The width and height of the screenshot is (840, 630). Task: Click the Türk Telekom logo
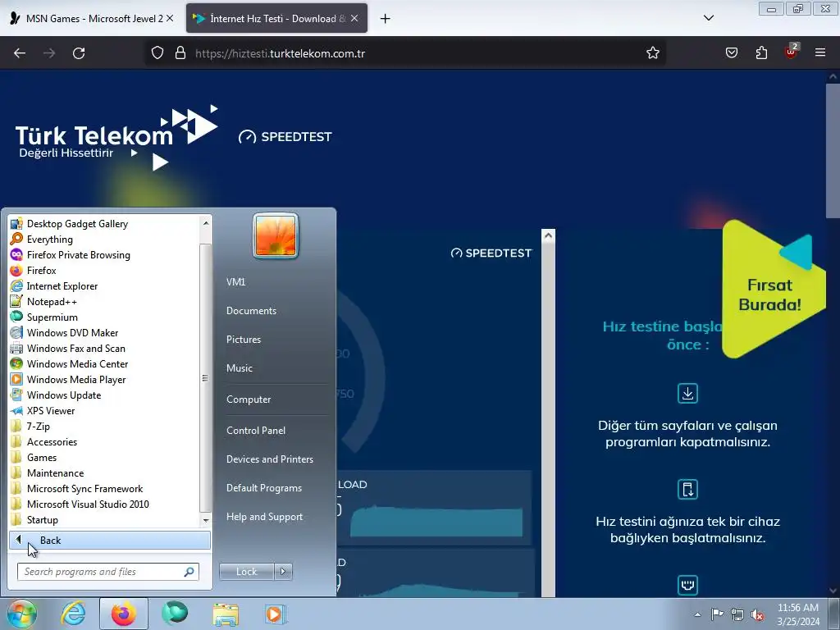pyautogui.click(x=116, y=138)
